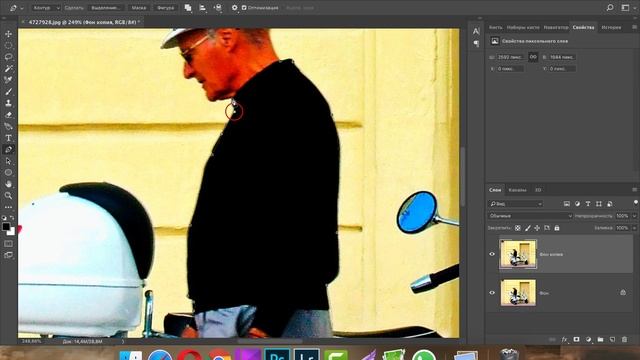Select the Lasso tool
Viewport: 640px width, 360px height.
[8, 57]
